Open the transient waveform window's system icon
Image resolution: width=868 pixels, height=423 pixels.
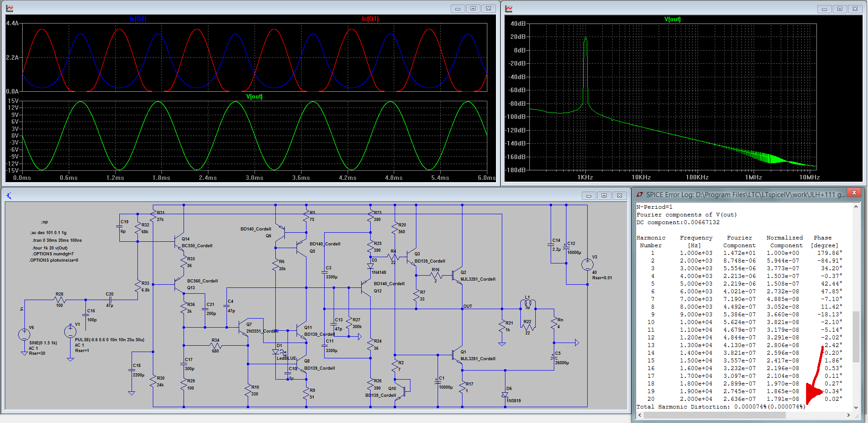click(9, 9)
